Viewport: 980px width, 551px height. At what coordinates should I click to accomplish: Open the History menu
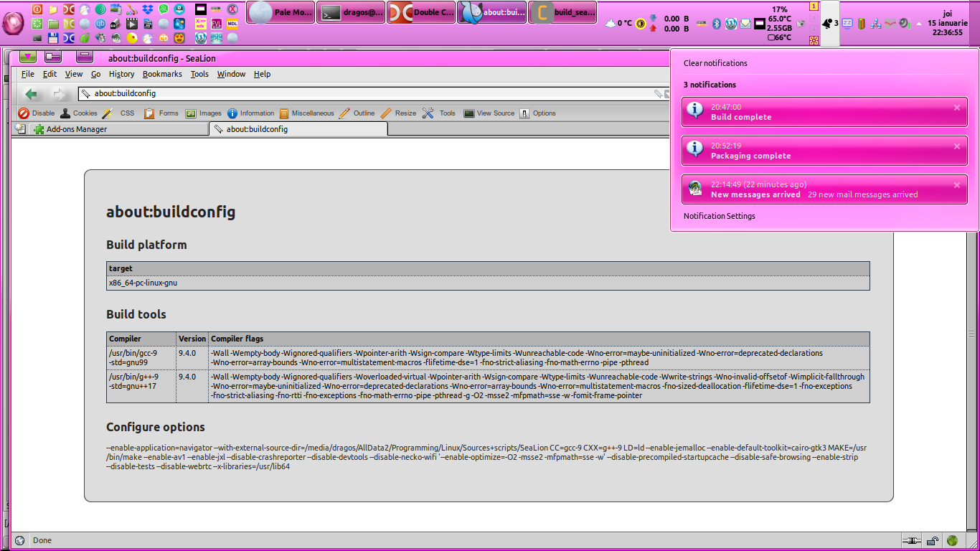pyautogui.click(x=121, y=74)
